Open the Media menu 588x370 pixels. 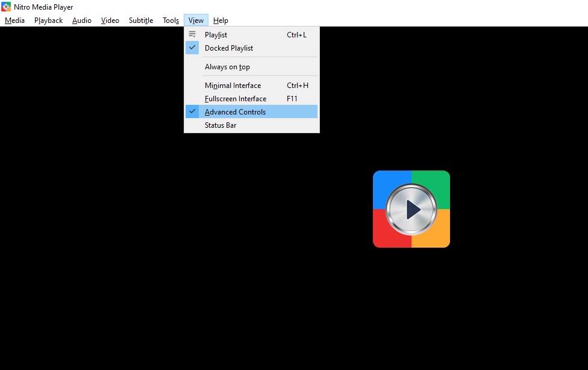(x=14, y=20)
